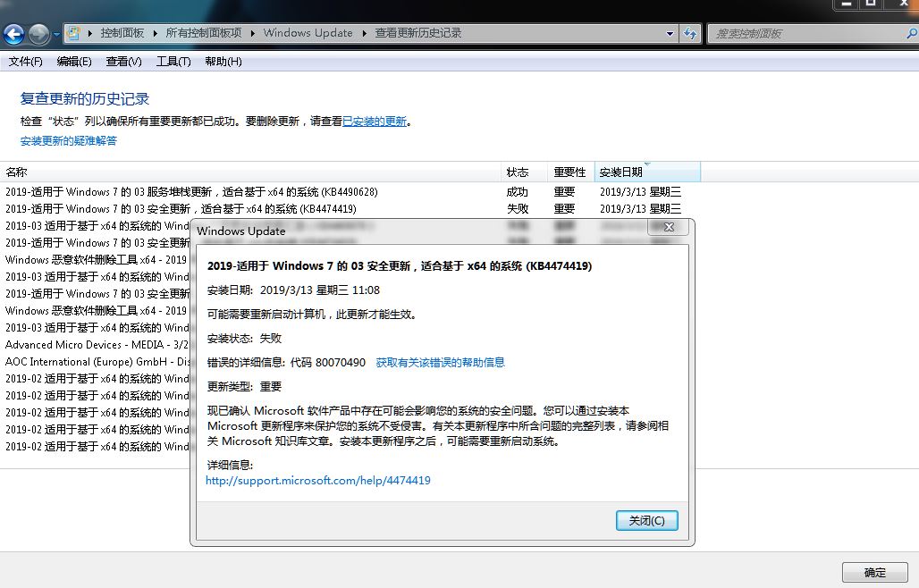
Task: Open recent pages dropdown beside Forward arrow
Action: coord(56,34)
